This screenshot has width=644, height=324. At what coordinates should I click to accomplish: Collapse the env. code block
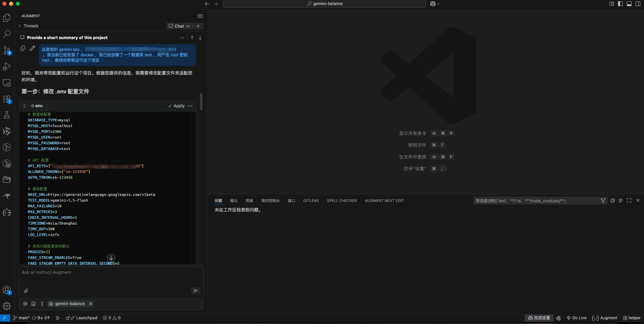click(25, 106)
